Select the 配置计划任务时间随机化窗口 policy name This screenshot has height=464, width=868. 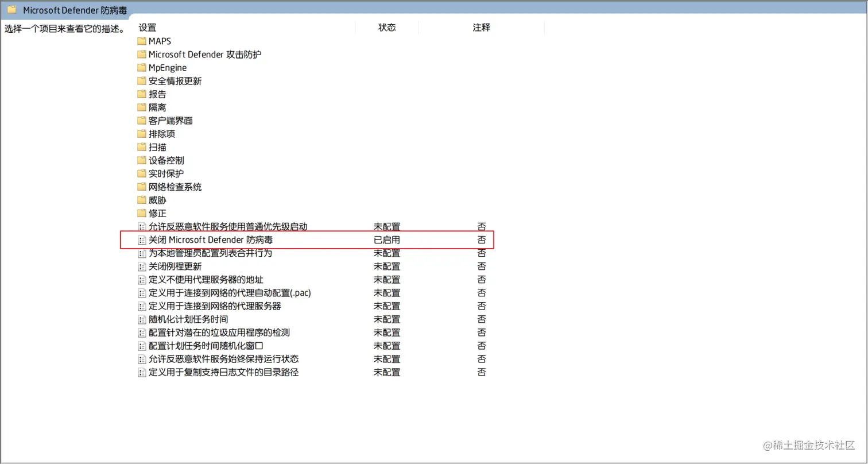206,346
